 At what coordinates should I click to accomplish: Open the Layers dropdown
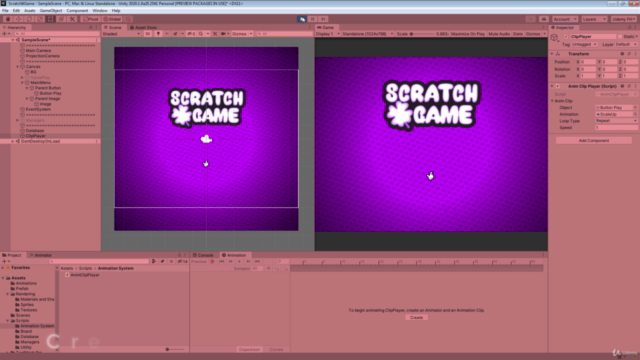point(594,19)
